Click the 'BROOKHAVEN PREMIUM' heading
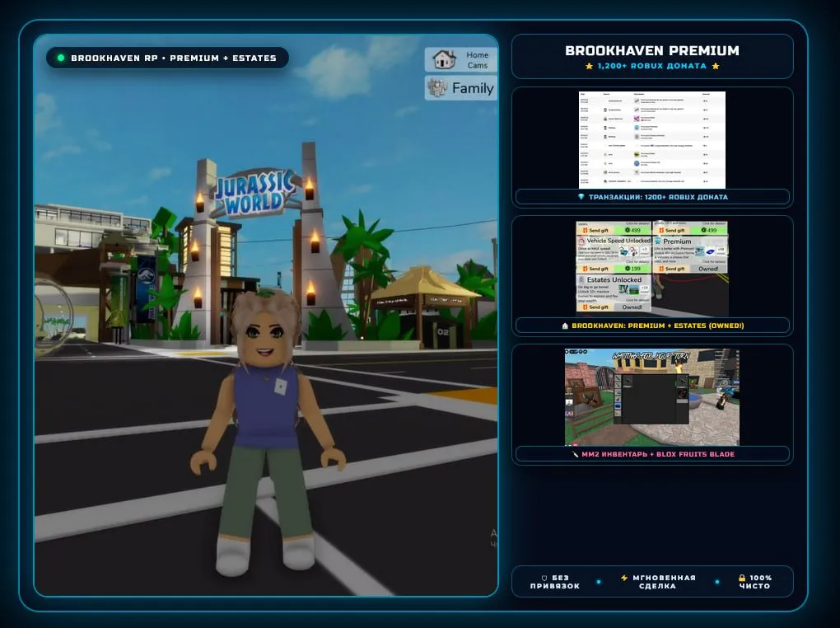The image size is (840, 628). point(652,50)
